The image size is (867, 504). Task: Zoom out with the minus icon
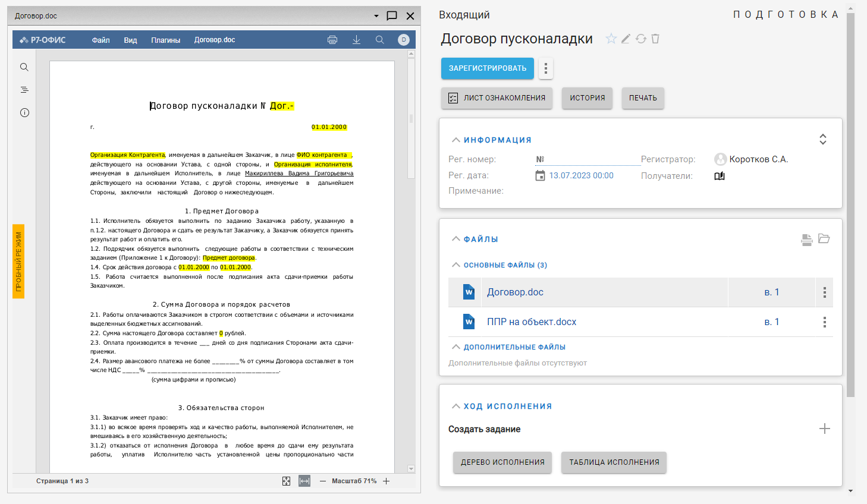click(323, 481)
